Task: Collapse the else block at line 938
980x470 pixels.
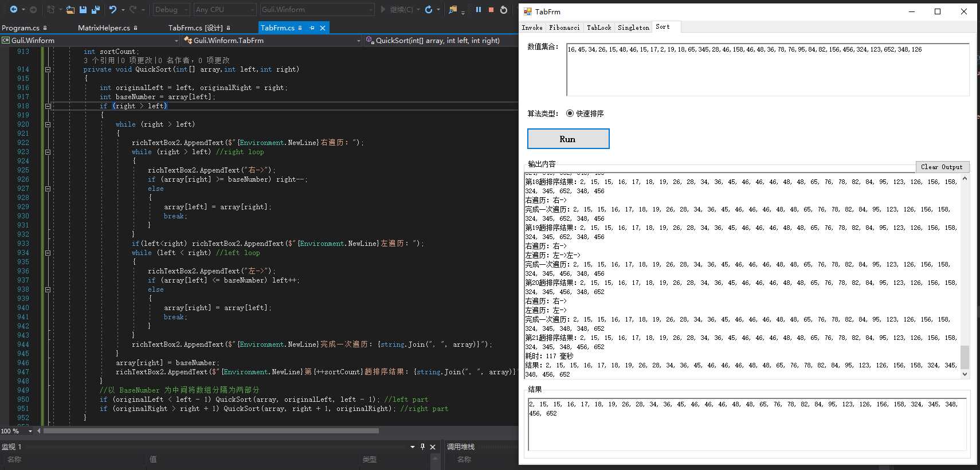Action: (48, 289)
